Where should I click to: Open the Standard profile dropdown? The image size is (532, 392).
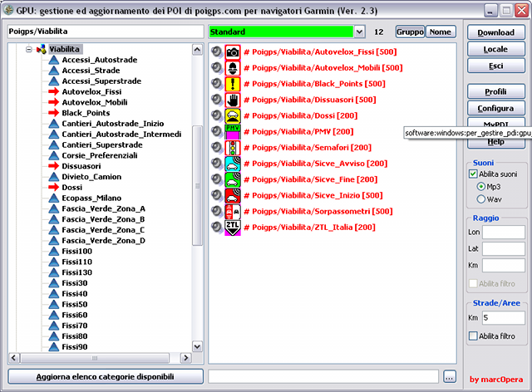(x=359, y=32)
